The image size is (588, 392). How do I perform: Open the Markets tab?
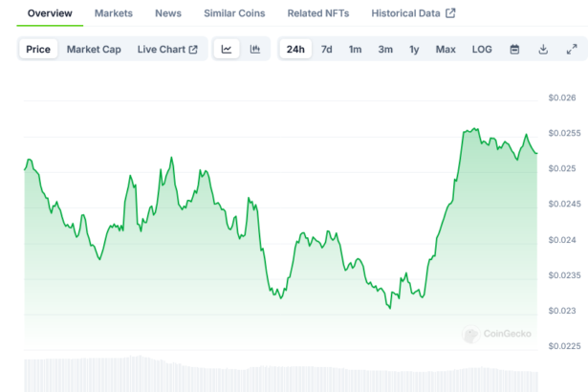(x=114, y=13)
